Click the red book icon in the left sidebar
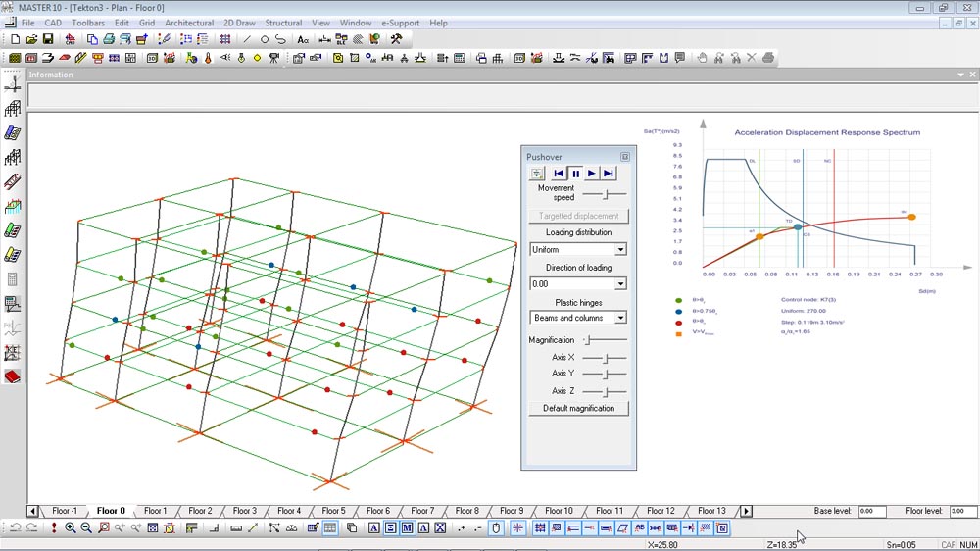The width and height of the screenshot is (980, 551). (13, 376)
